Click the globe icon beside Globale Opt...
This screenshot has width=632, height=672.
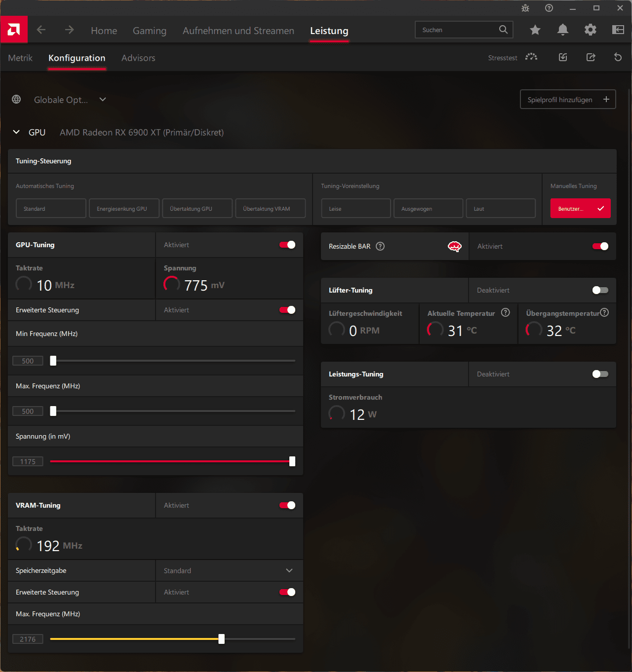pos(16,99)
